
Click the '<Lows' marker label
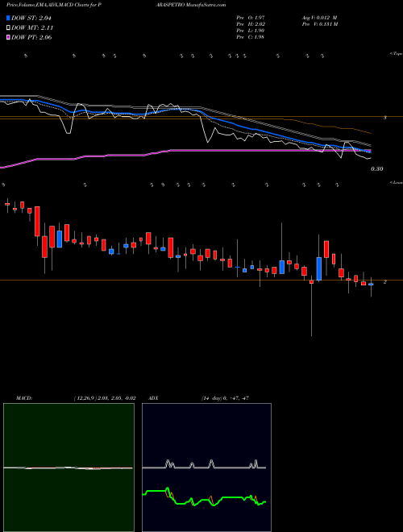tap(396, 182)
